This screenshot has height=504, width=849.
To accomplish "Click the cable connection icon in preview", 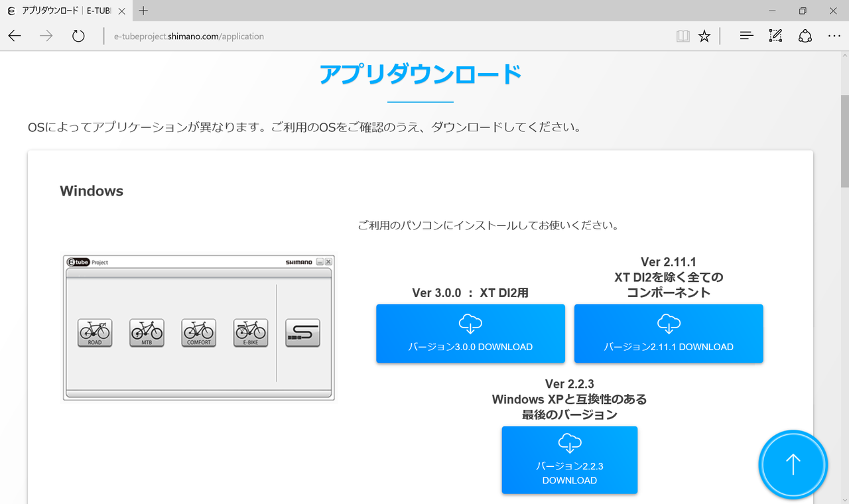I will click(x=303, y=333).
